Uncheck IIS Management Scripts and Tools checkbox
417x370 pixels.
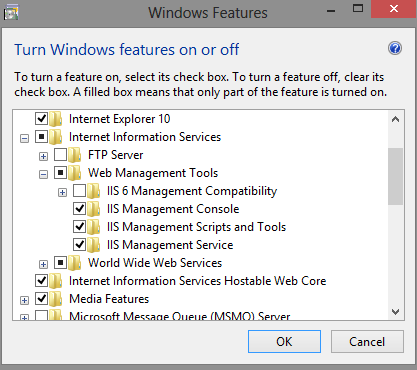click(x=79, y=227)
